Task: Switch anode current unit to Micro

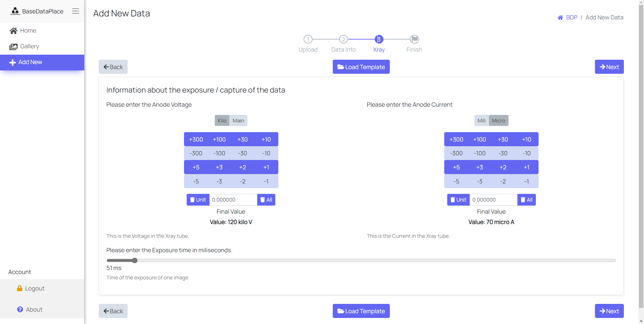Action: point(498,120)
